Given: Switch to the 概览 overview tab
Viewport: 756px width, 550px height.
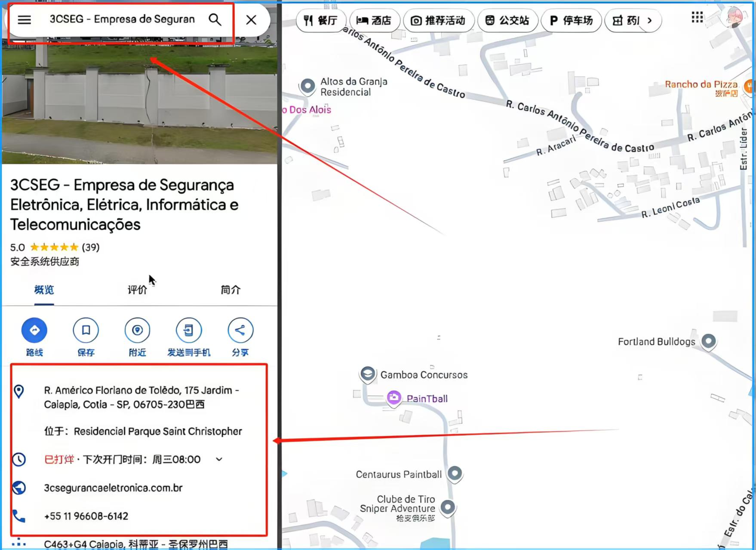Looking at the screenshot, I should [44, 290].
